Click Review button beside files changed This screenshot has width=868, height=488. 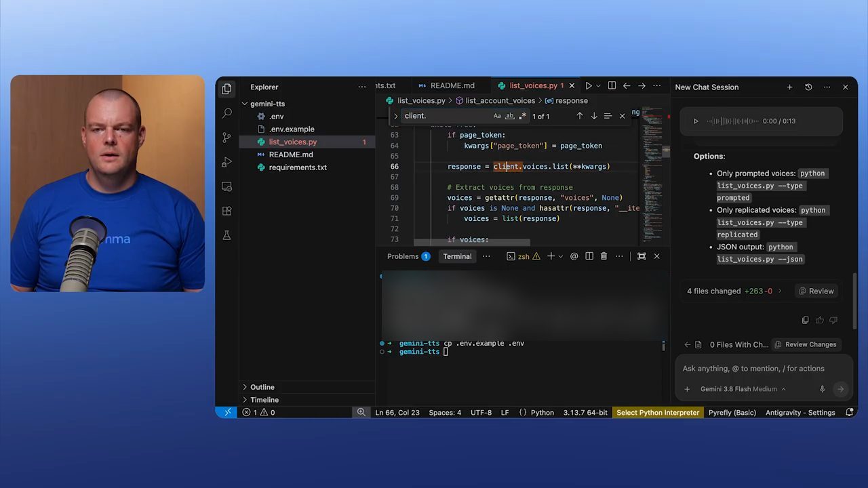coord(816,291)
